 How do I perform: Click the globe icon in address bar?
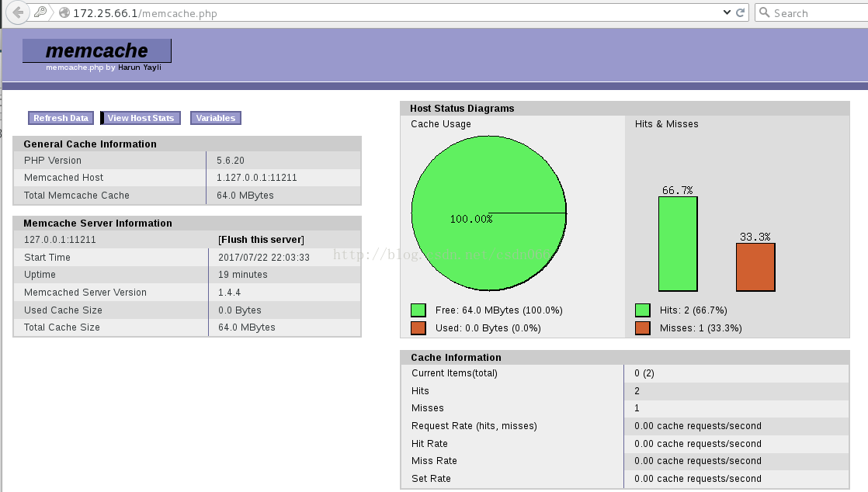(64, 12)
